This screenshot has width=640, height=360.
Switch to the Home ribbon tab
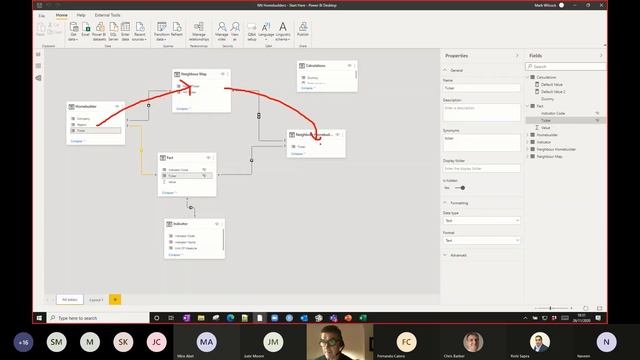(62, 15)
